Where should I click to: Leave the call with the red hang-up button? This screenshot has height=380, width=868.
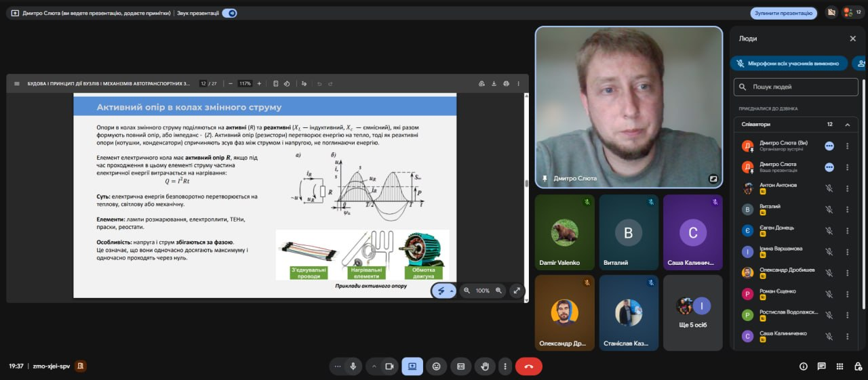(x=528, y=366)
